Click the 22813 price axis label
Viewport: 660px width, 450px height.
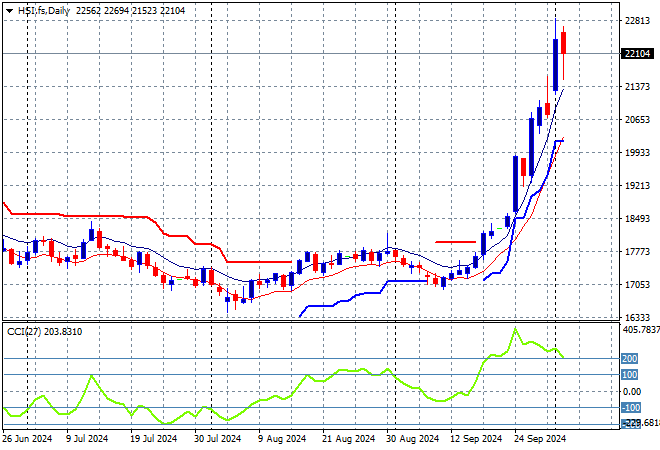[x=637, y=21]
